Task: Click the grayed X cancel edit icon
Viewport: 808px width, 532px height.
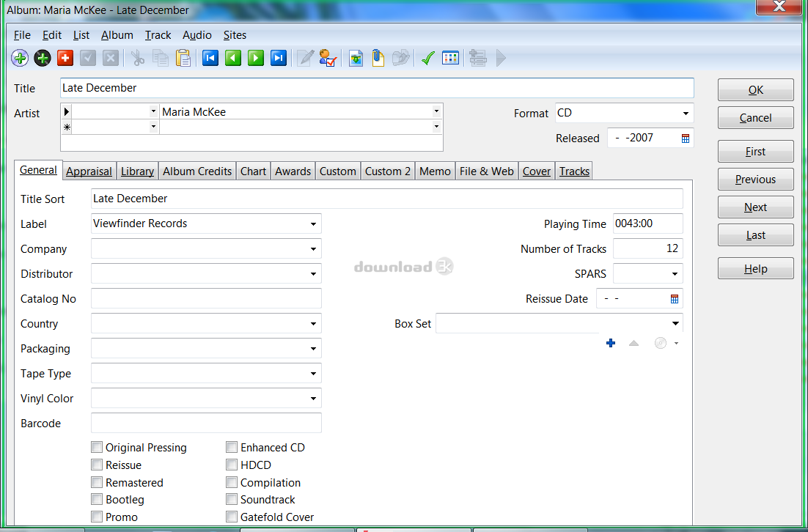Action: [110, 58]
